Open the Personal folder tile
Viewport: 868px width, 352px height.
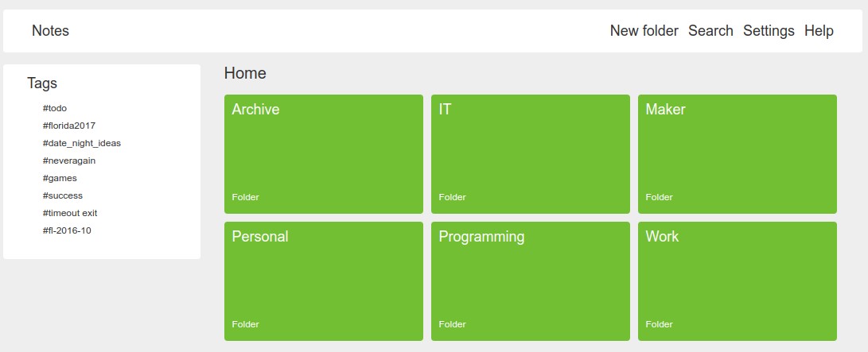pos(323,281)
